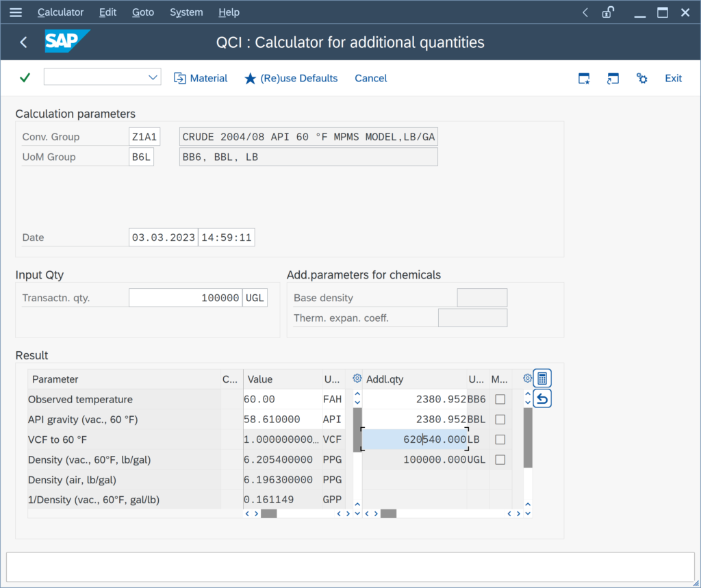
Task: Click the Material button
Action: point(201,78)
